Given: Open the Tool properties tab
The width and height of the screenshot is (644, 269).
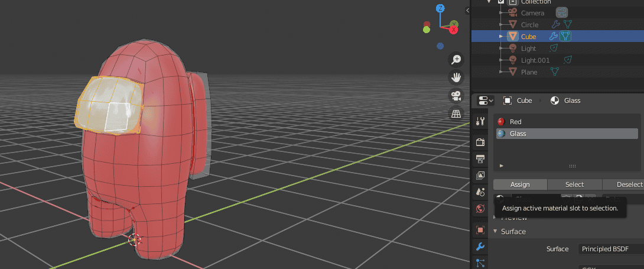Looking at the screenshot, I should tap(480, 121).
